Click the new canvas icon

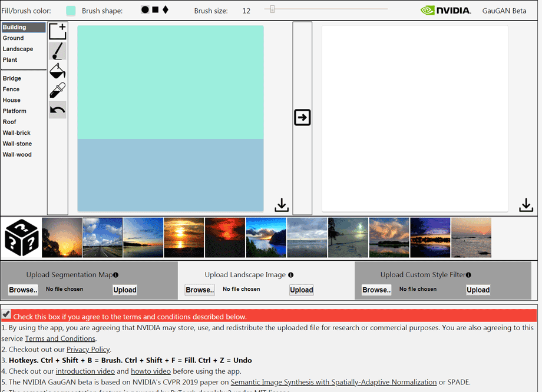pyautogui.click(x=57, y=31)
